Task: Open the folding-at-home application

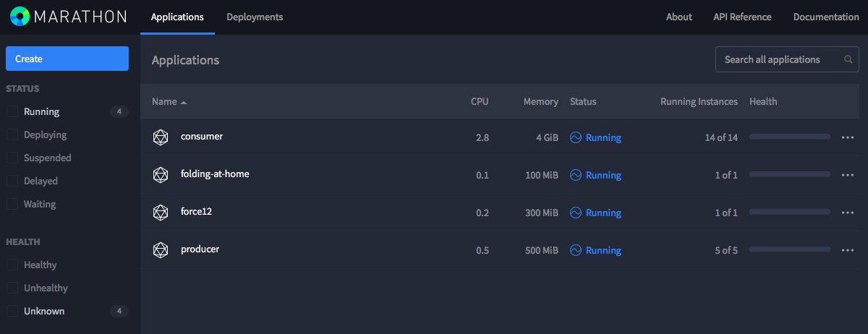Action: pyautogui.click(x=215, y=174)
